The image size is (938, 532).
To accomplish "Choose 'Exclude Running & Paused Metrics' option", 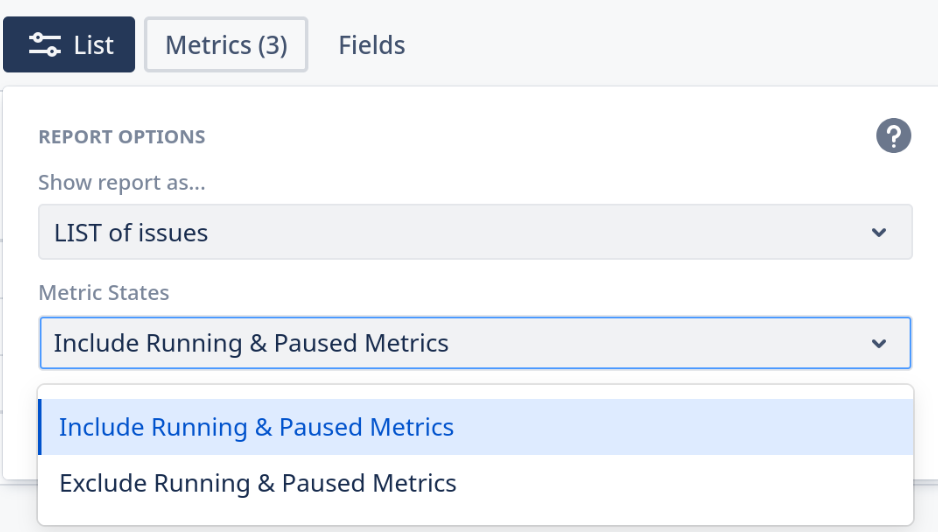I will pos(258,483).
